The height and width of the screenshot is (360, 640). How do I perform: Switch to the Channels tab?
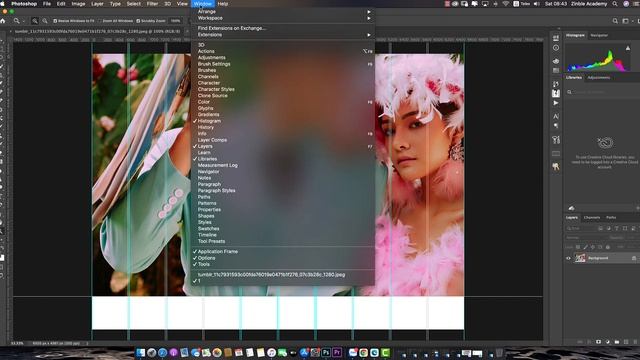click(592, 218)
